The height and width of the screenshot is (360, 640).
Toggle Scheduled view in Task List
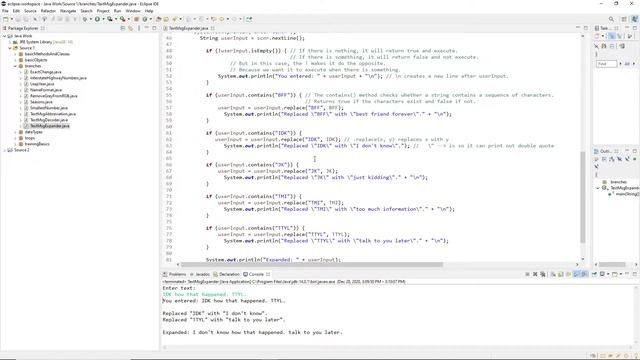click(619, 36)
